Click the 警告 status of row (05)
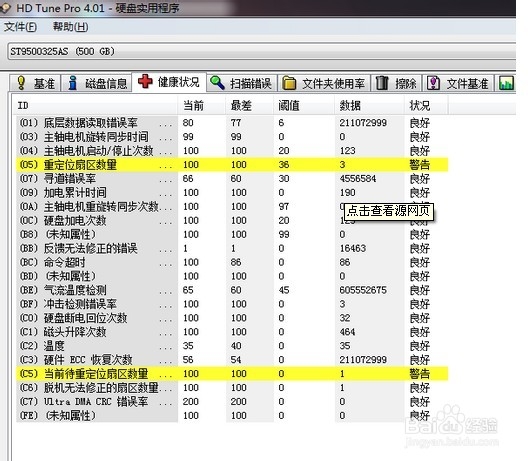Image resolution: width=528 pixels, height=461 pixels. [x=420, y=165]
